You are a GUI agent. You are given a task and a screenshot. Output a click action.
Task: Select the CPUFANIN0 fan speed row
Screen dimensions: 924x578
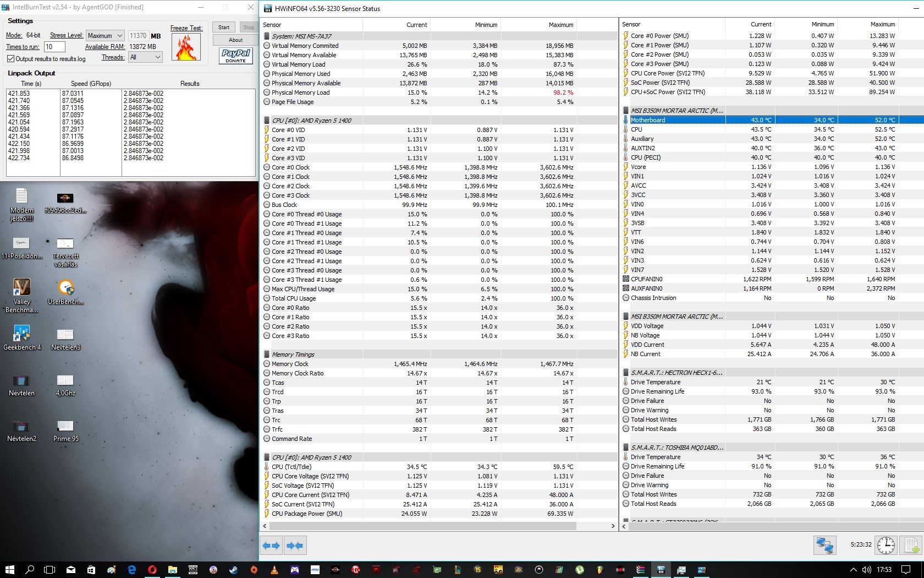(772, 279)
